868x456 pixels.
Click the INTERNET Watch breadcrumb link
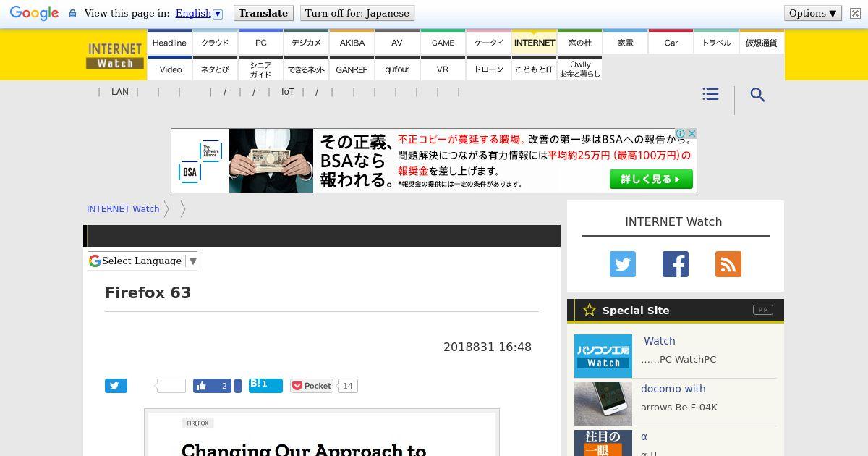coord(123,208)
